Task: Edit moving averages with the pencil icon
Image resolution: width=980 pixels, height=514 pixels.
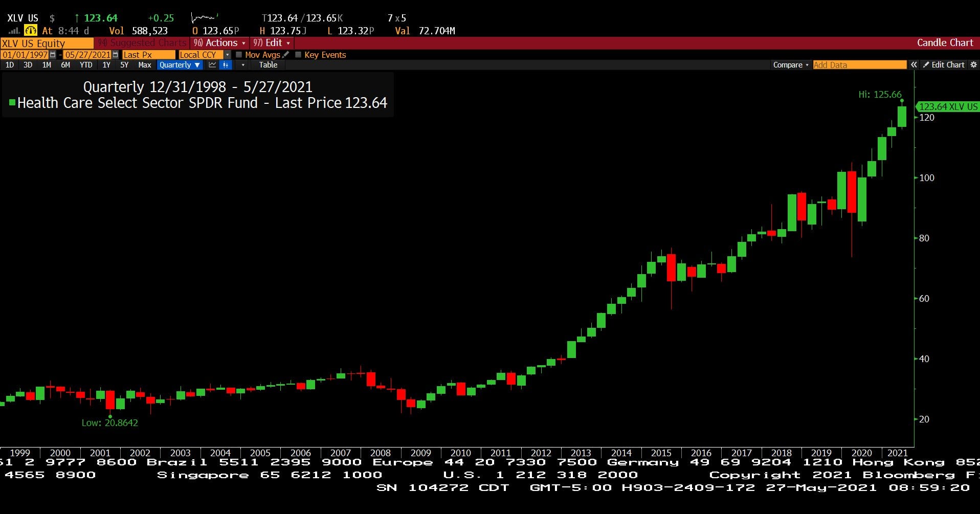Action: point(285,55)
